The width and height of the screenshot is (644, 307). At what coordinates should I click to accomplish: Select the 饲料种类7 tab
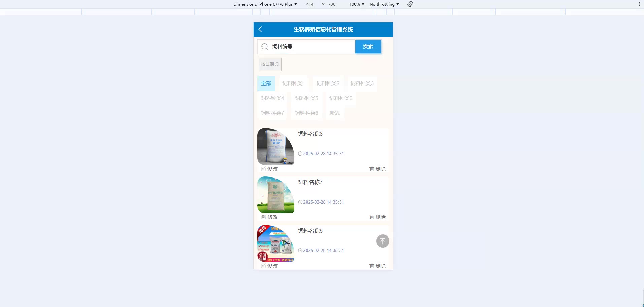272,113
